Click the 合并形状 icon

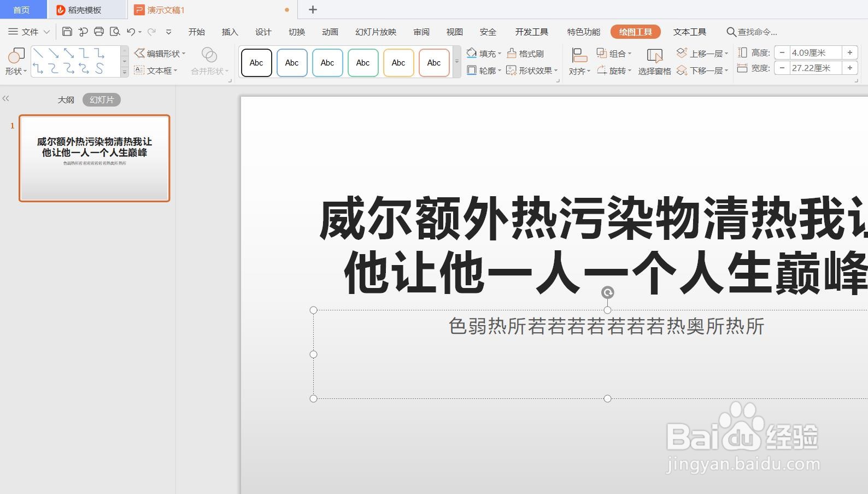tap(209, 55)
